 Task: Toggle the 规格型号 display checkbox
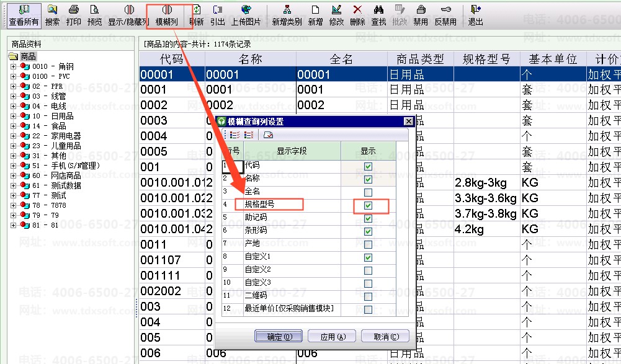[369, 206]
